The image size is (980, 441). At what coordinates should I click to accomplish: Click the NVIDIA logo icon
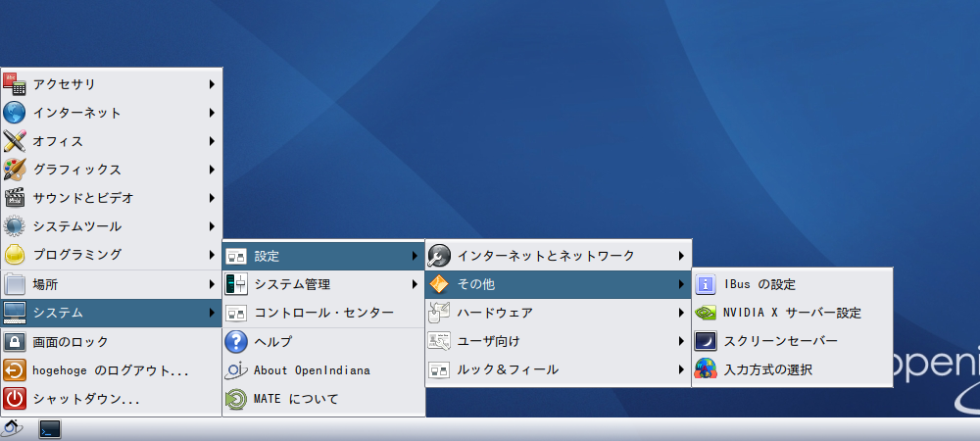tap(706, 313)
